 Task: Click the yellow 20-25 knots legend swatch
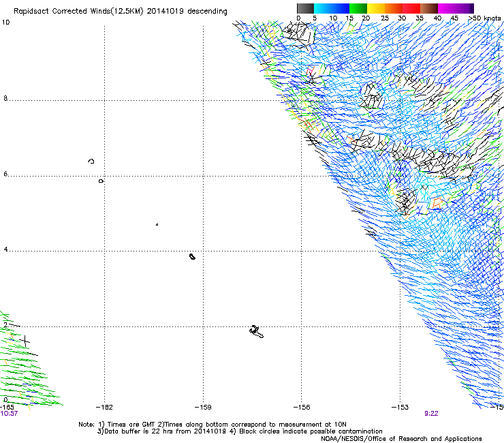click(376, 8)
